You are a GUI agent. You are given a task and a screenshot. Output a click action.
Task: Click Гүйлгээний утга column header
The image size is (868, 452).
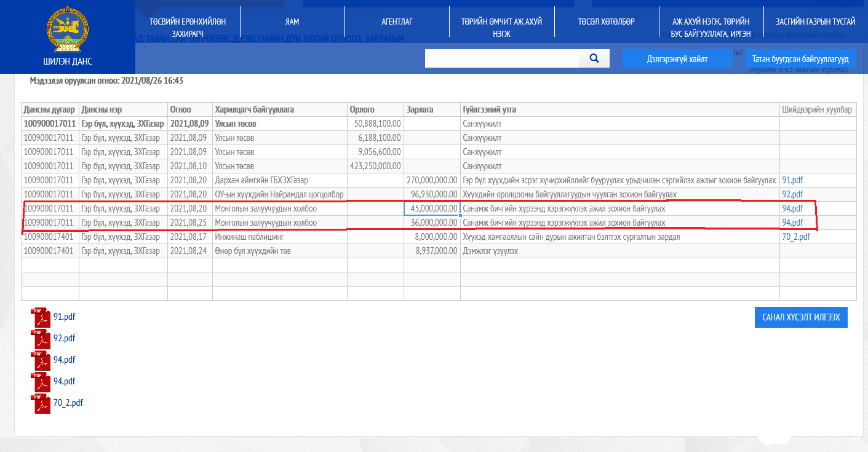pyautogui.click(x=620, y=109)
